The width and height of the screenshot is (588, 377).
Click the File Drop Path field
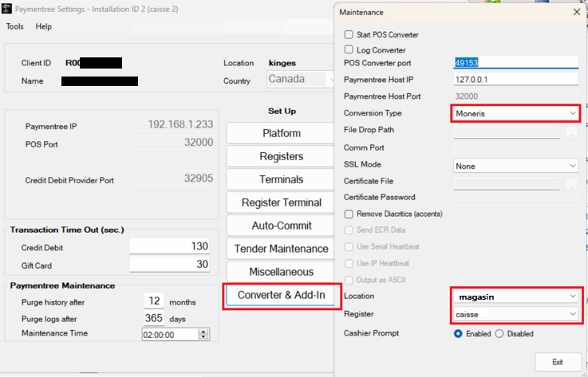point(507,132)
